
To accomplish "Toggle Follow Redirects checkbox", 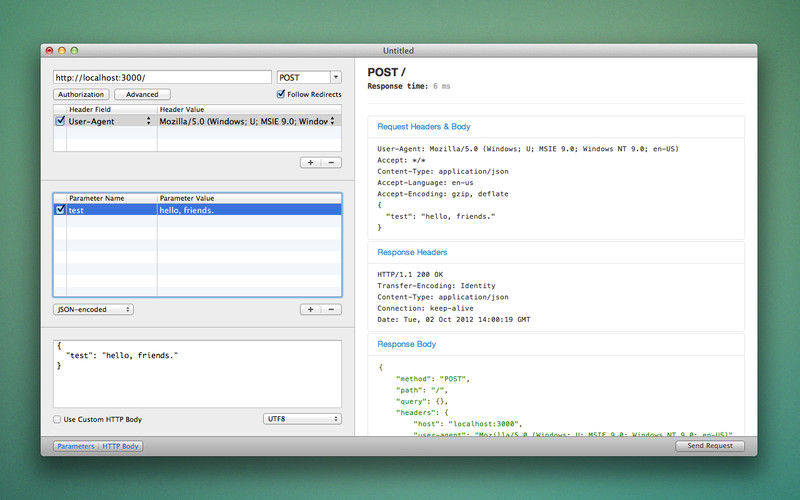I will [281, 94].
